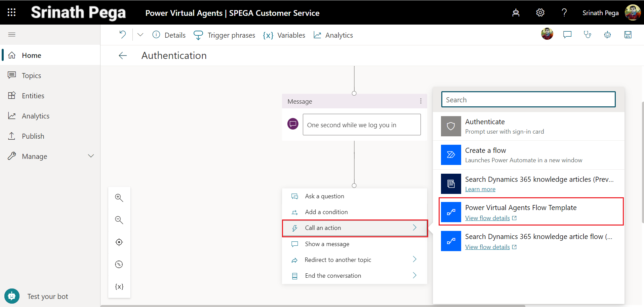The image size is (644, 307).
Task: Undo the last change
Action: point(122,34)
